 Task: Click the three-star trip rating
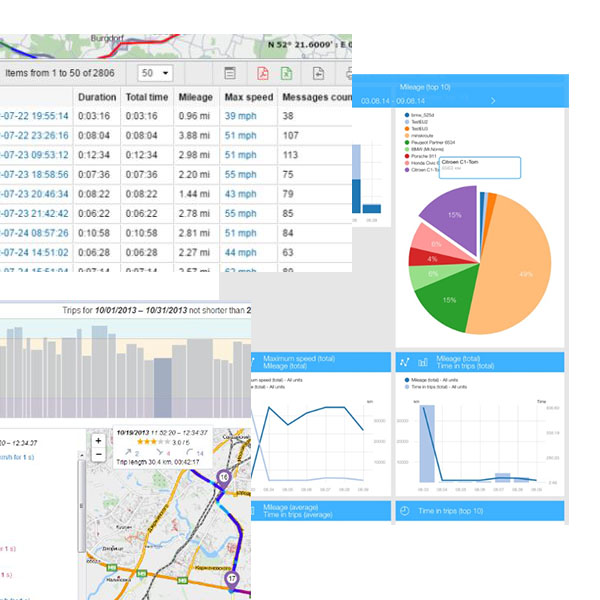click(x=153, y=442)
